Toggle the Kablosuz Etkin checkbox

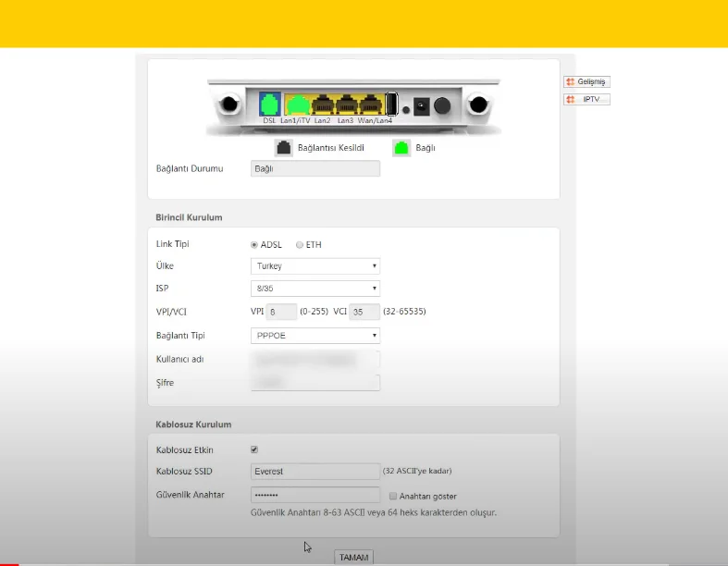(x=254, y=449)
